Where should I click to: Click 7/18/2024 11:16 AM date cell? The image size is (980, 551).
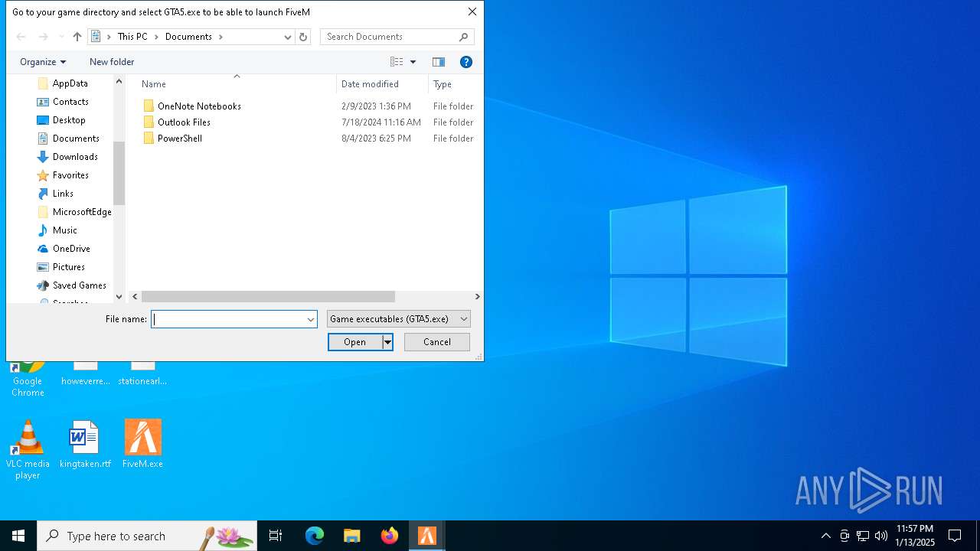[381, 122]
